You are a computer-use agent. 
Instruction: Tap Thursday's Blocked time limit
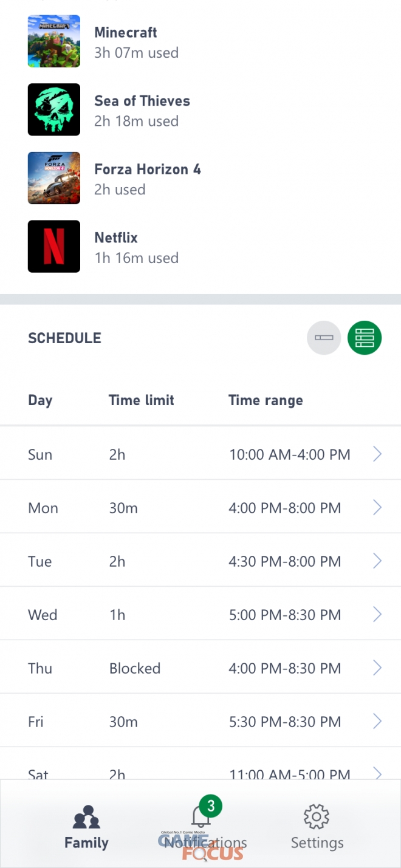pos(135,668)
